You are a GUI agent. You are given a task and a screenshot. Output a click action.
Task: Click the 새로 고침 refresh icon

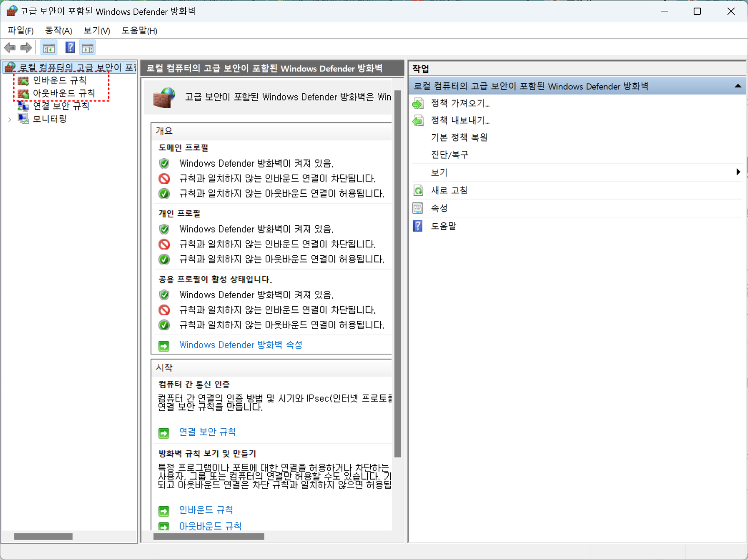(418, 190)
